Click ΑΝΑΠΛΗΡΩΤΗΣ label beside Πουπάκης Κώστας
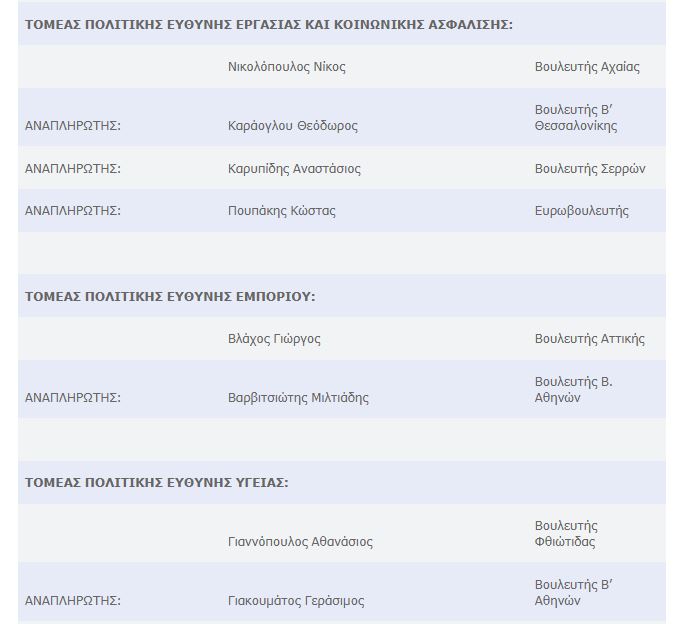The width and height of the screenshot is (683, 624). coord(73,211)
